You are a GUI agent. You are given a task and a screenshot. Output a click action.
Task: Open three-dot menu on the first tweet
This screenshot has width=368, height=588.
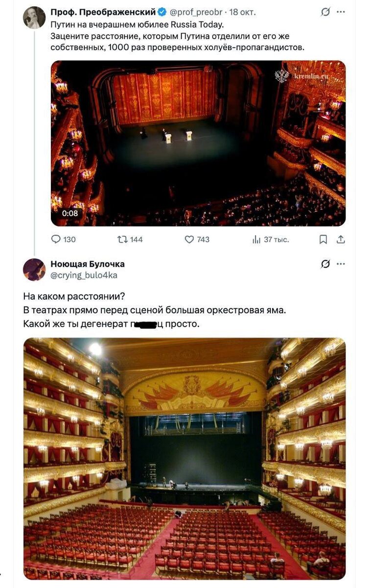click(x=341, y=12)
